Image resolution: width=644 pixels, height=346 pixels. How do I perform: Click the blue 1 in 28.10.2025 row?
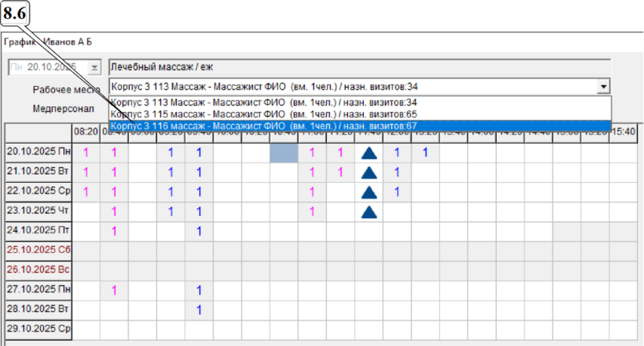click(x=199, y=309)
